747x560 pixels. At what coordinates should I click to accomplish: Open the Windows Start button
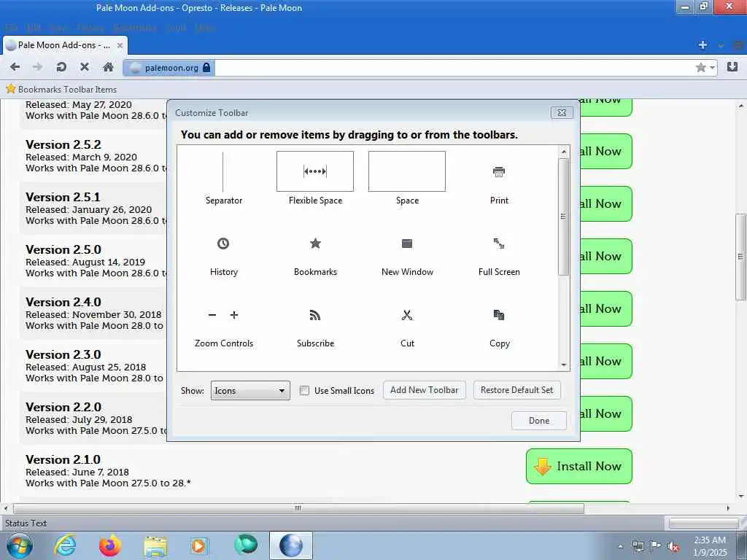(20, 545)
